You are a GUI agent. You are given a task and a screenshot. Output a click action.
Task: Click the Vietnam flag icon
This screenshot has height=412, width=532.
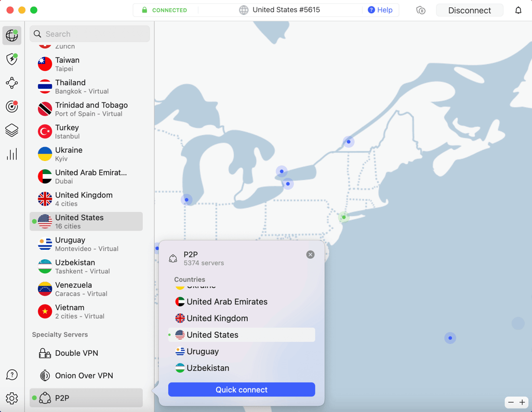pos(45,311)
